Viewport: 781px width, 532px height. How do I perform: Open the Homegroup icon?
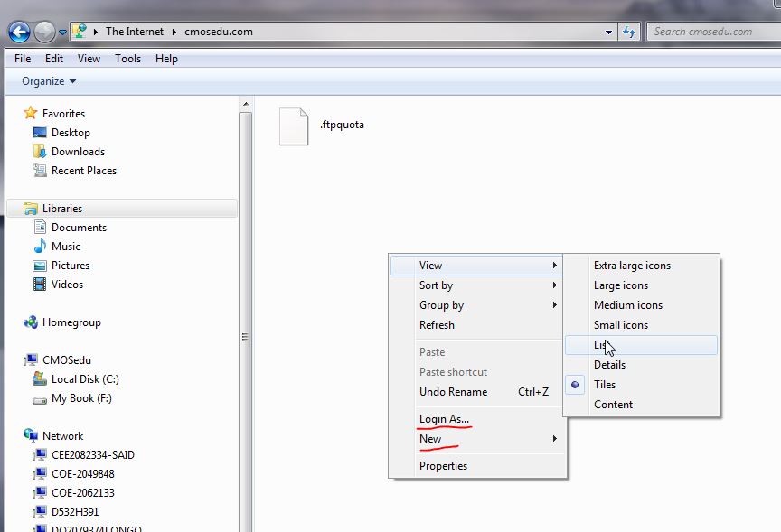point(30,322)
